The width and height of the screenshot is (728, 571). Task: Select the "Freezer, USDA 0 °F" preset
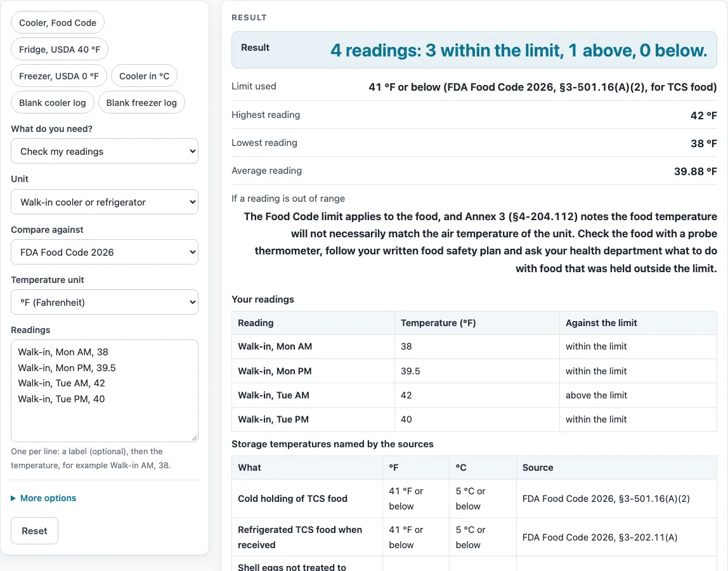click(x=59, y=75)
